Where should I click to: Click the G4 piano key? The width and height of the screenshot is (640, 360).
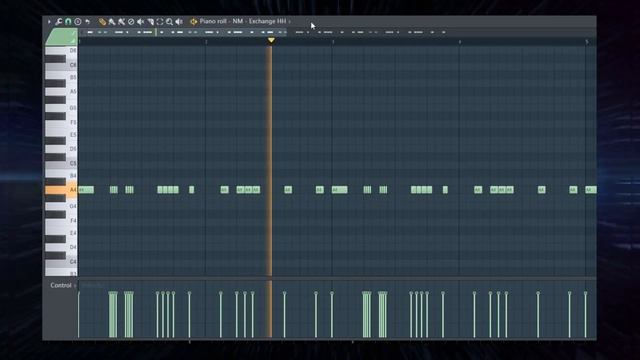(61, 206)
